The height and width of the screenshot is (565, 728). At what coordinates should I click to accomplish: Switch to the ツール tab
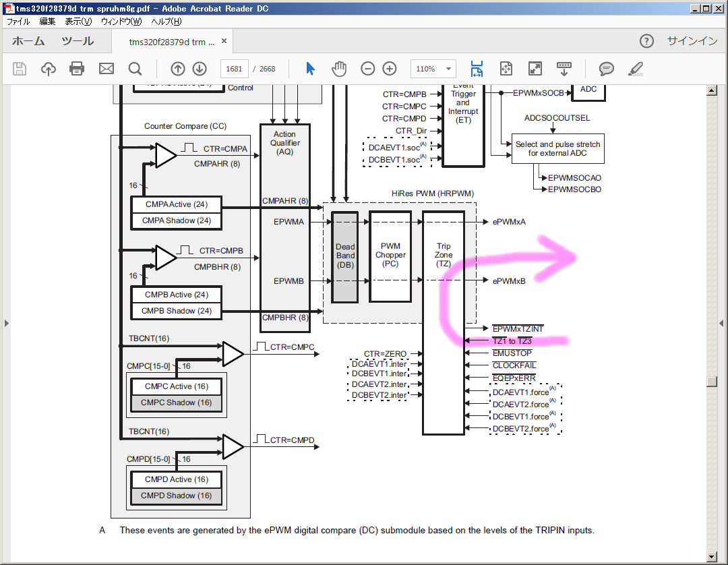77,40
